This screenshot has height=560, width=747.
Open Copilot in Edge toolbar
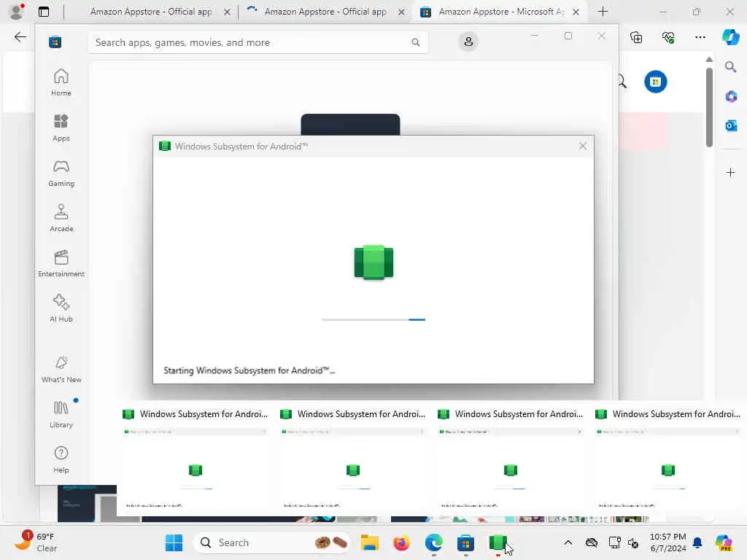[730, 37]
